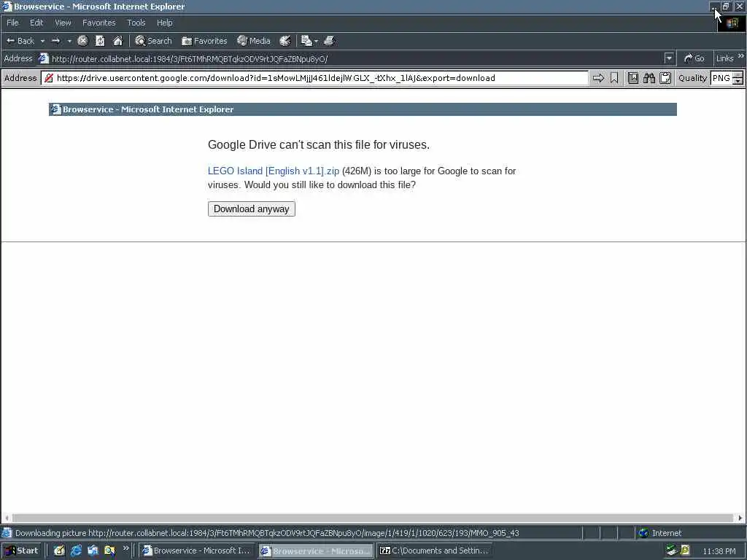Click the inner Browservice title bar icon
Image resolution: width=747 pixels, height=560 pixels.
point(56,109)
